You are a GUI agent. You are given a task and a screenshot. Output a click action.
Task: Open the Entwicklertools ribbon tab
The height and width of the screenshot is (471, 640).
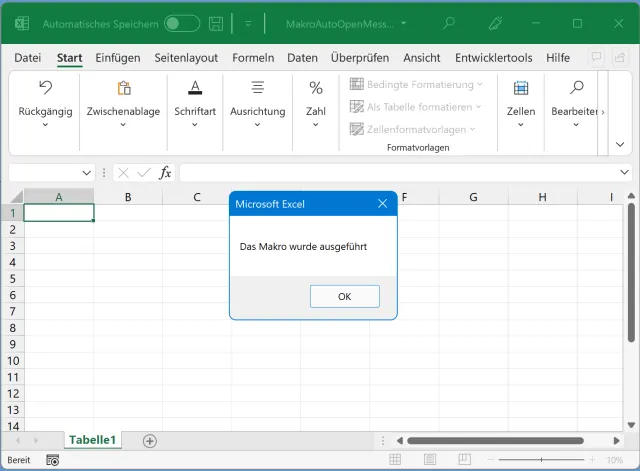pyautogui.click(x=493, y=58)
